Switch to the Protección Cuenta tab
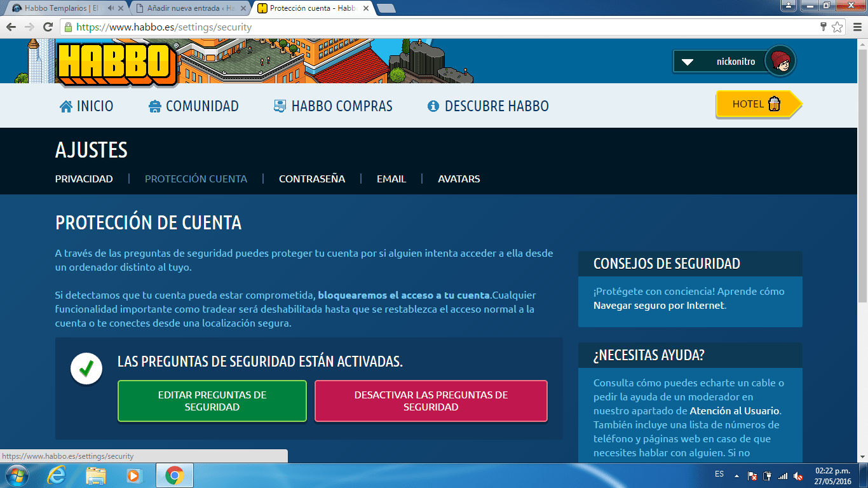Image resolution: width=868 pixels, height=488 pixels. [196, 179]
